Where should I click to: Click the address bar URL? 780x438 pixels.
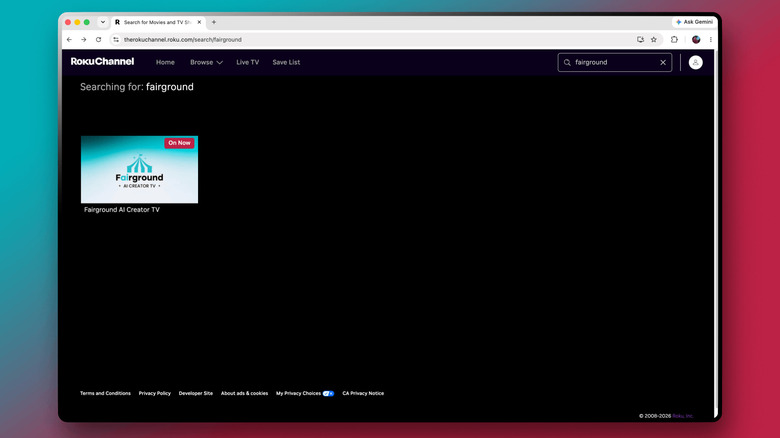coord(183,39)
